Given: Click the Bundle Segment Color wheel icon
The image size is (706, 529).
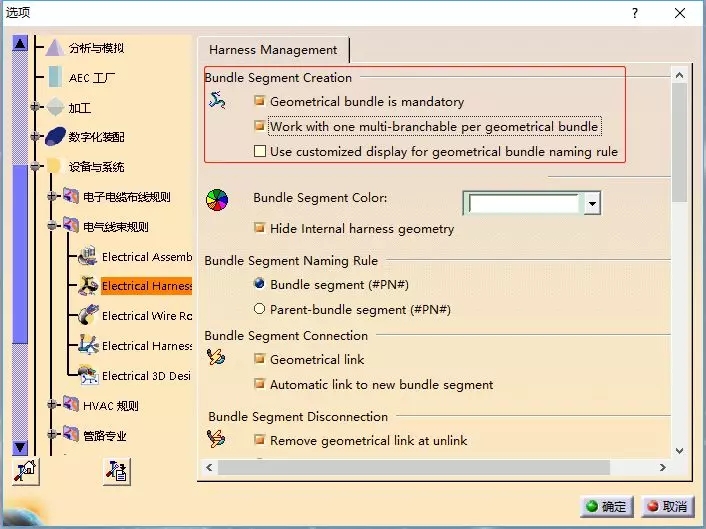Looking at the screenshot, I should tap(217, 199).
